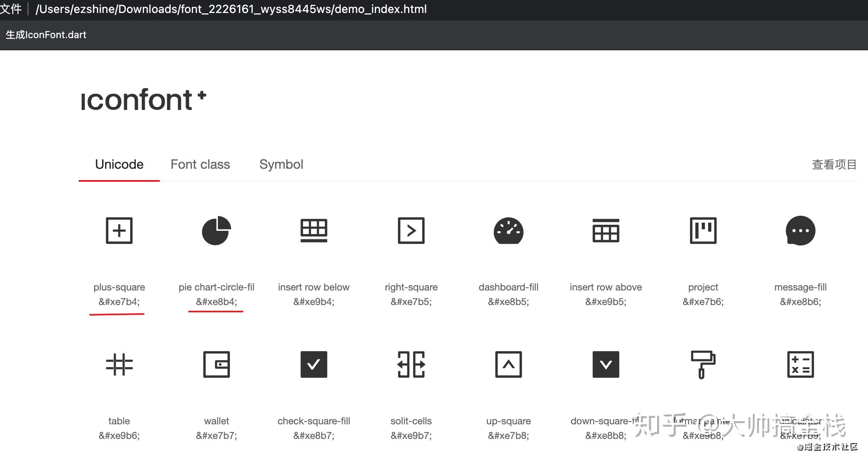Screen dimensions: 868x460
Task: Select the project icon
Action: click(703, 230)
